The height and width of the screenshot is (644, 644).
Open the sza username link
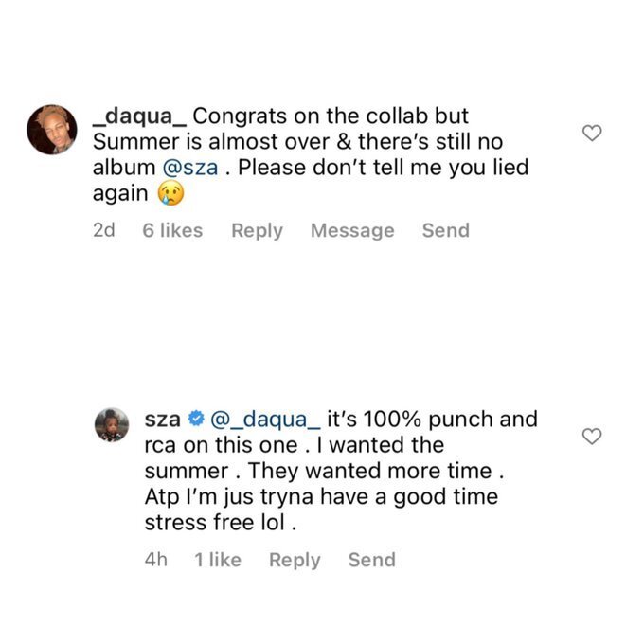click(x=161, y=420)
